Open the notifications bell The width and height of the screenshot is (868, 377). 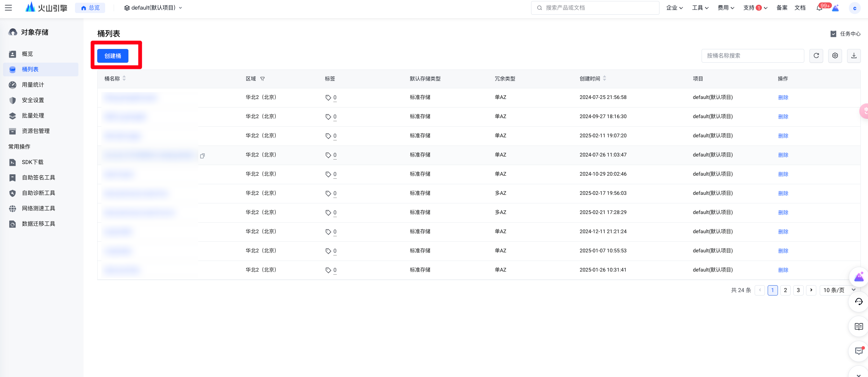819,8
